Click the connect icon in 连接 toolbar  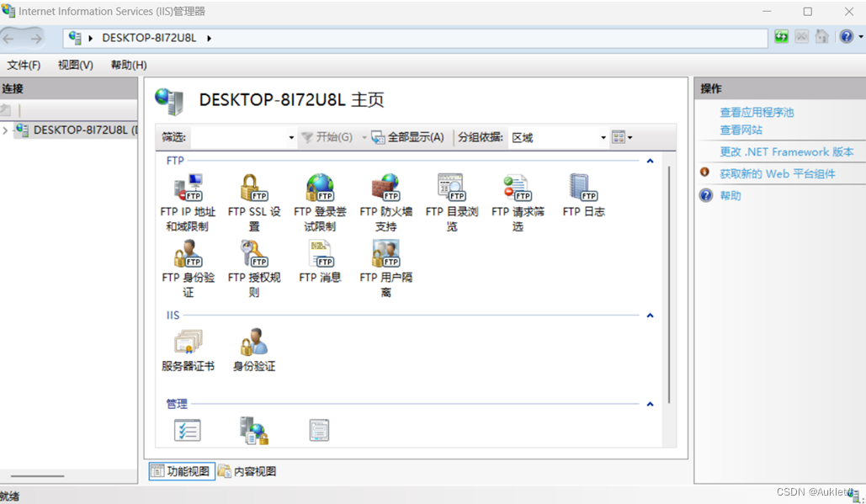pos(6,110)
